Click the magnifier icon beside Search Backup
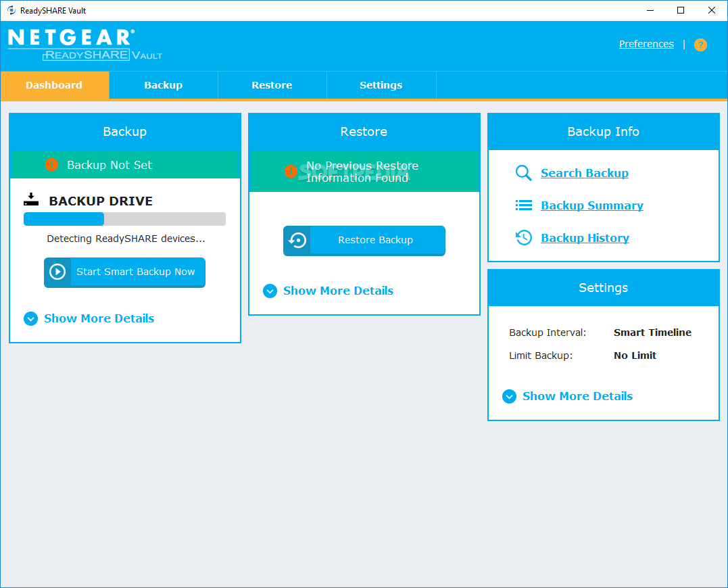This screenshot has height=588, width=728. (524, 173)
